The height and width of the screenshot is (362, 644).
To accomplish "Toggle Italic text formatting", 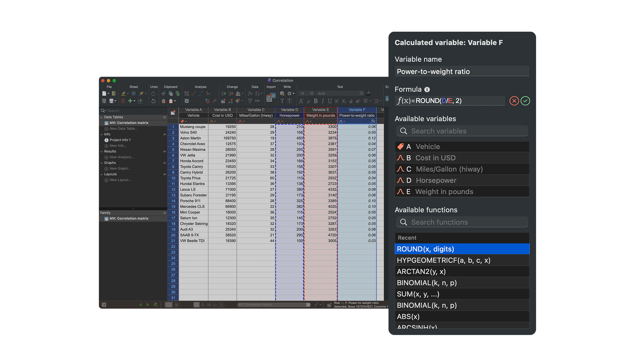I will pos(323,101).
